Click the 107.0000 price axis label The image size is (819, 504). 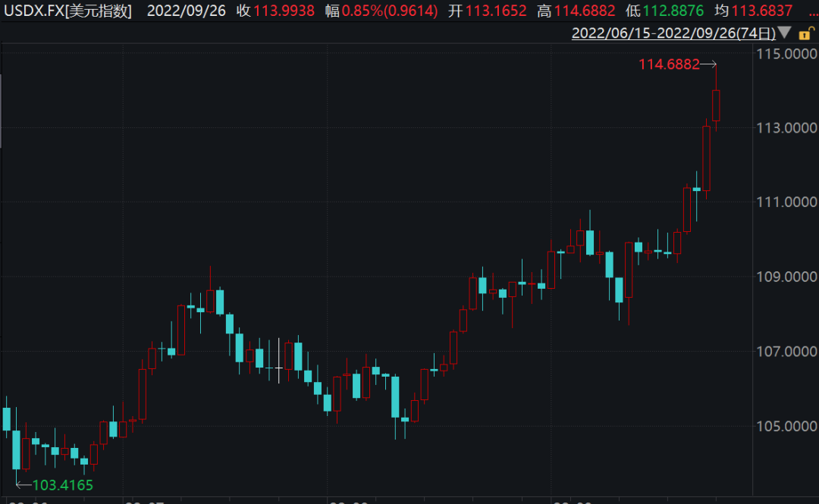786,352
